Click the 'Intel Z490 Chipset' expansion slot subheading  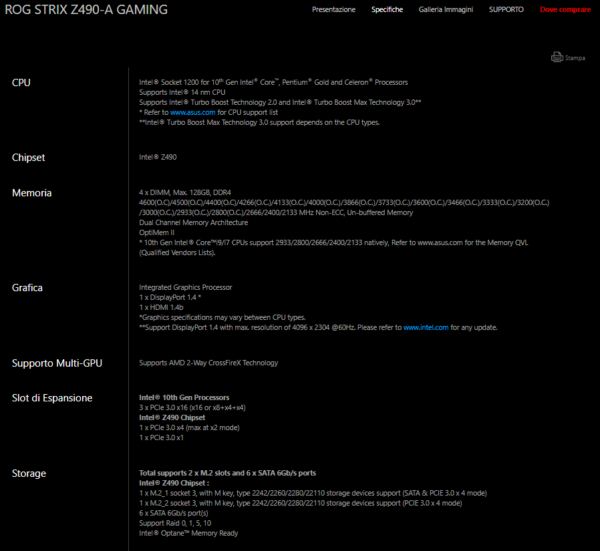[172, 417]
